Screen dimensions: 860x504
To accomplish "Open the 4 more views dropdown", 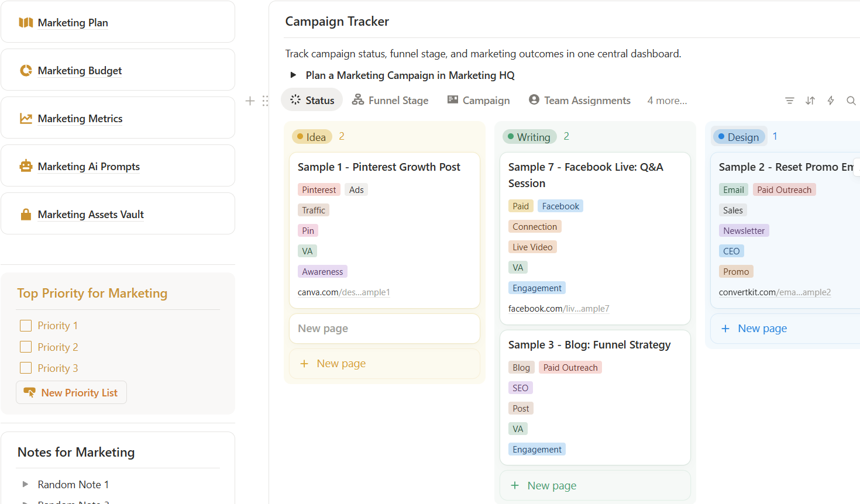I will click(667, 101).
